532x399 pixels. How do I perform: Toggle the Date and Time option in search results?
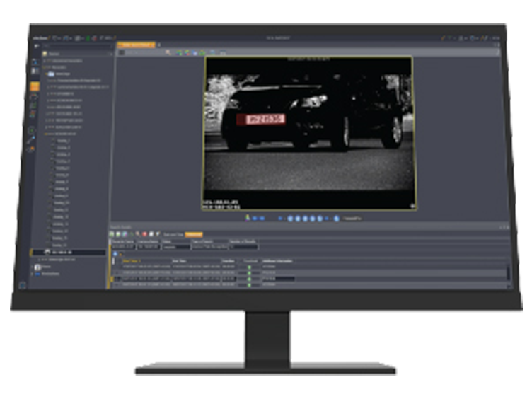tap(173, 234)
